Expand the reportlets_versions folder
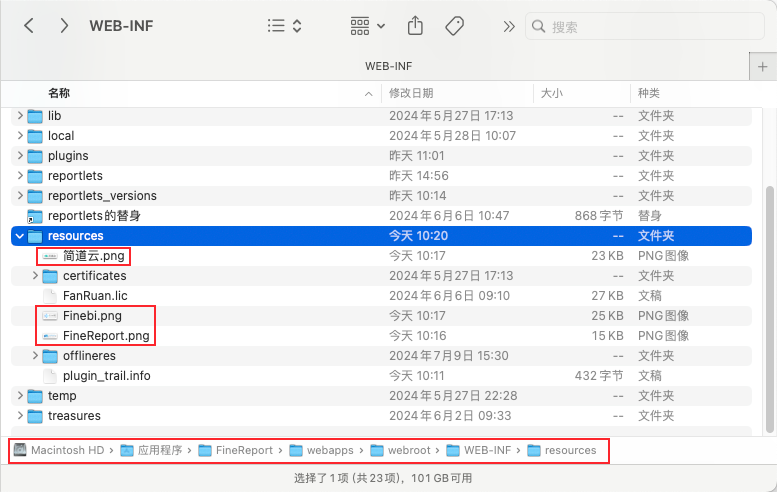The width and height of the screenshot is (777, 492). click(20, 196)
